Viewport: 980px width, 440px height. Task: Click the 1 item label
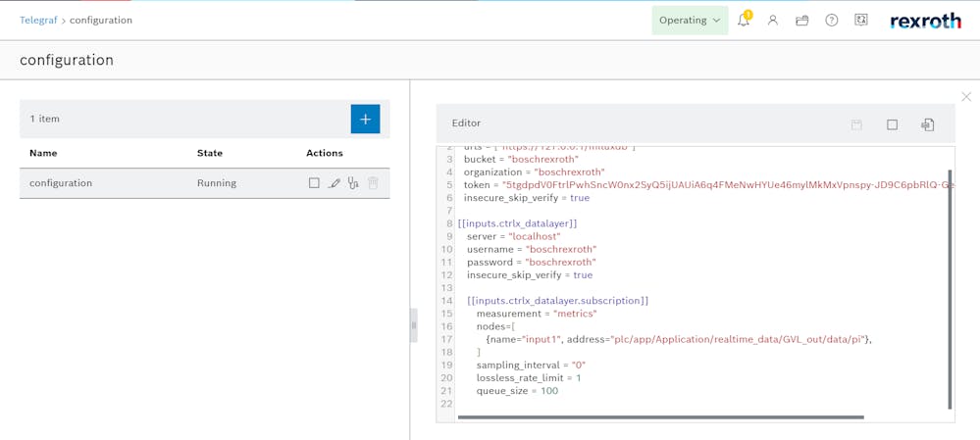(x=44, y=119)
